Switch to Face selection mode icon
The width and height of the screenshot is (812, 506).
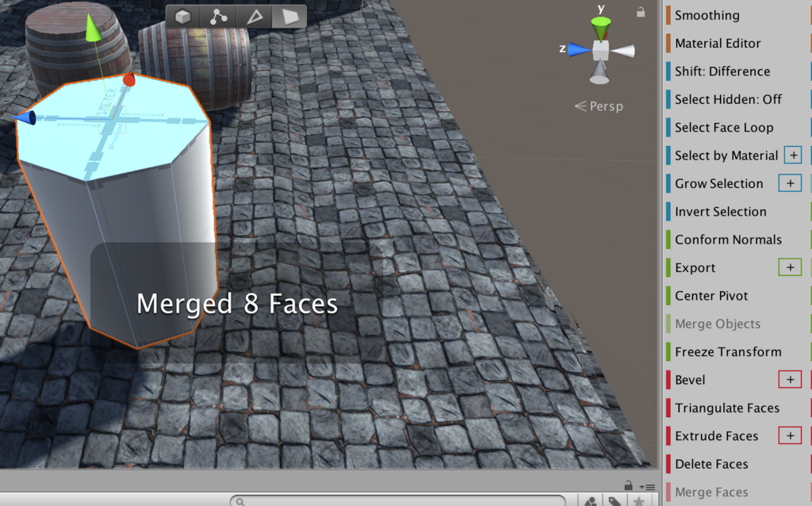click(x=289, y=17)
